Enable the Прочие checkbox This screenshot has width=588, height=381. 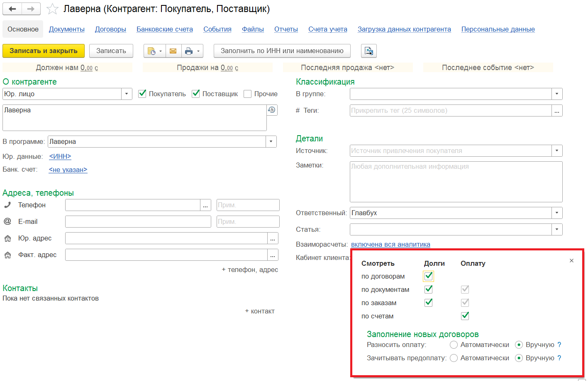coord(248,94)
